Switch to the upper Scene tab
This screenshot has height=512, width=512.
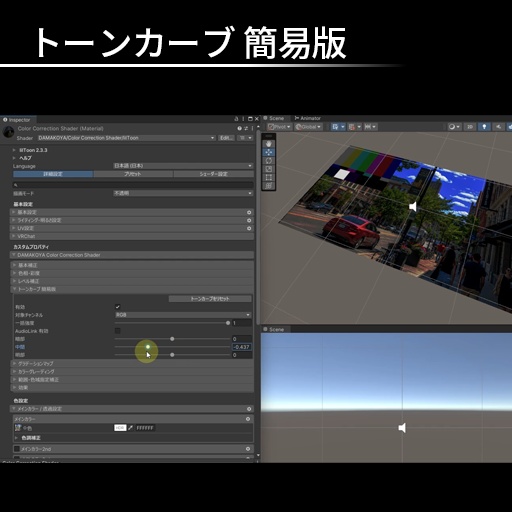(x=274, y=118)
